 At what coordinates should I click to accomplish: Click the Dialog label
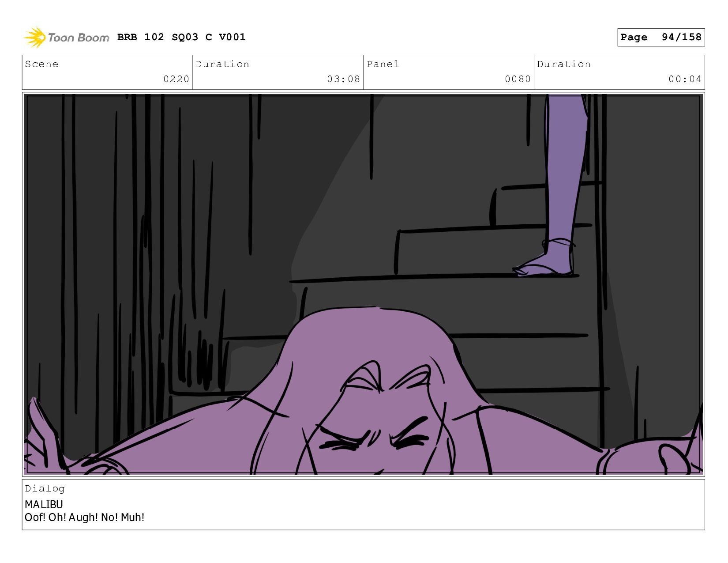click(x=45, y=488)
